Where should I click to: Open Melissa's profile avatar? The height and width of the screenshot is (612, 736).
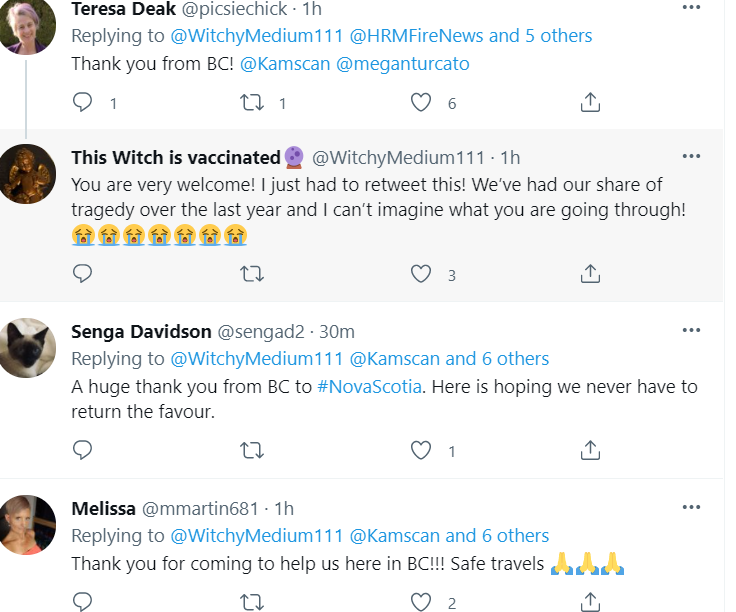coord(26,524)
